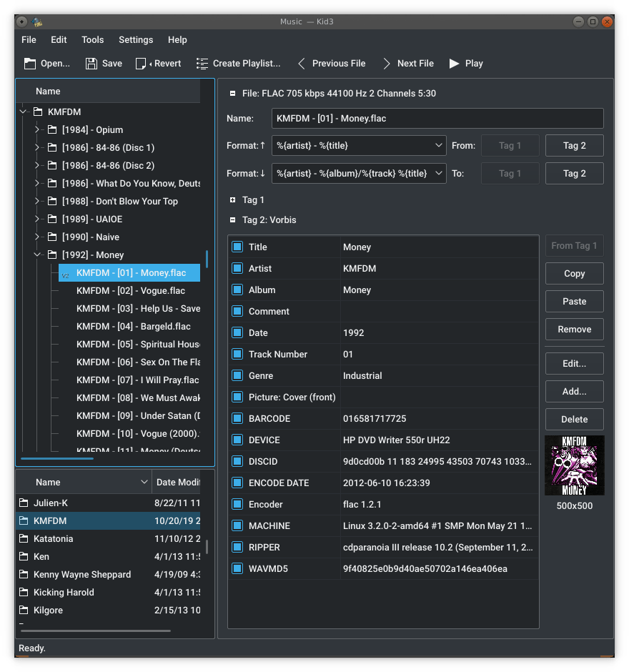
Task: Click the Open folder toolbar icon
Action: point(29,64)
